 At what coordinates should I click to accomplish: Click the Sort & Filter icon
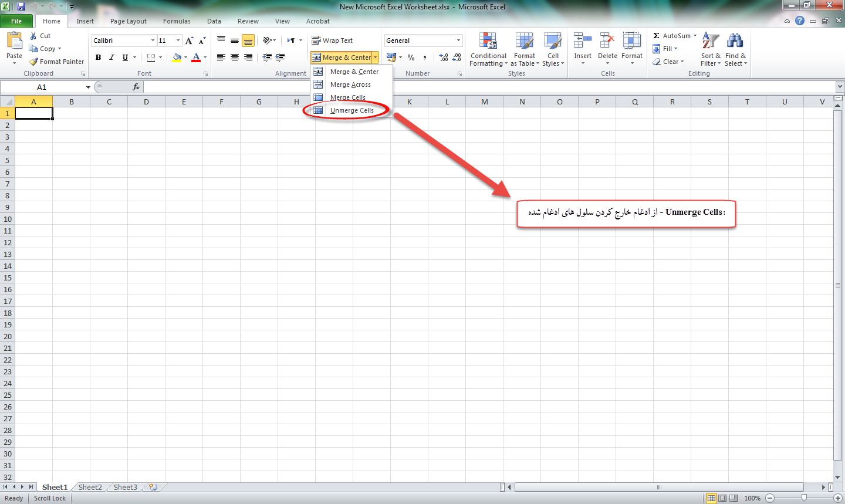pyautogui.click(x=710, y=40)
